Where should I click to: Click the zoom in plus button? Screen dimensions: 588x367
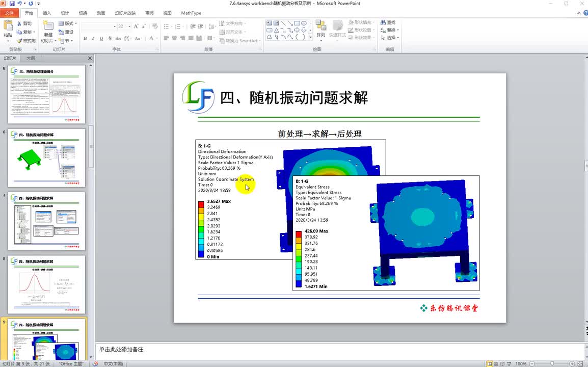pyautogui.click(x=572, y=363)
